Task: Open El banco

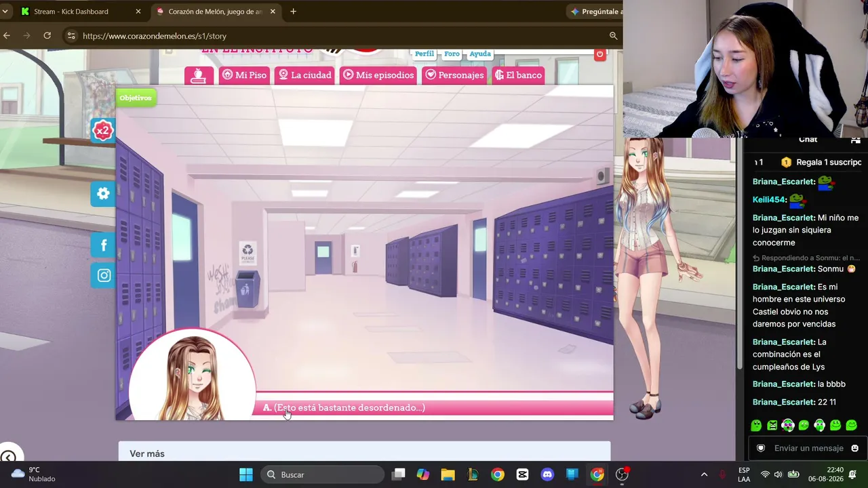Action: click(519, 75)
